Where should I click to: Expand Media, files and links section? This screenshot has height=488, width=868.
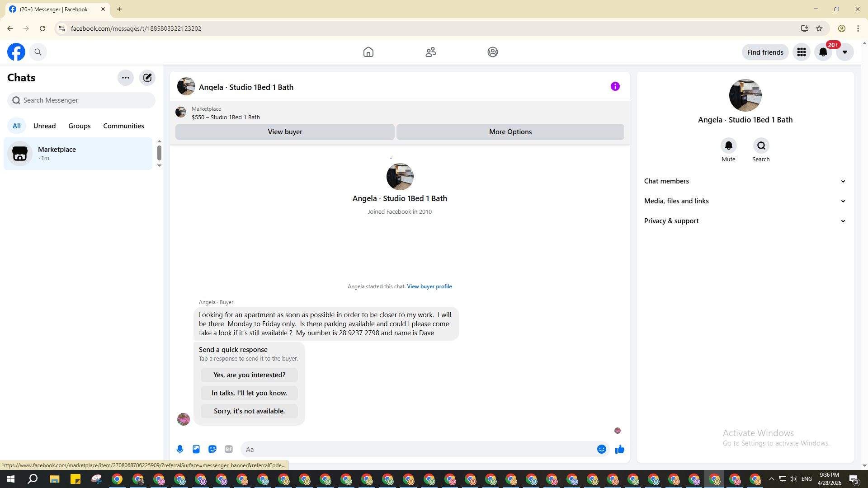point(745,201)
